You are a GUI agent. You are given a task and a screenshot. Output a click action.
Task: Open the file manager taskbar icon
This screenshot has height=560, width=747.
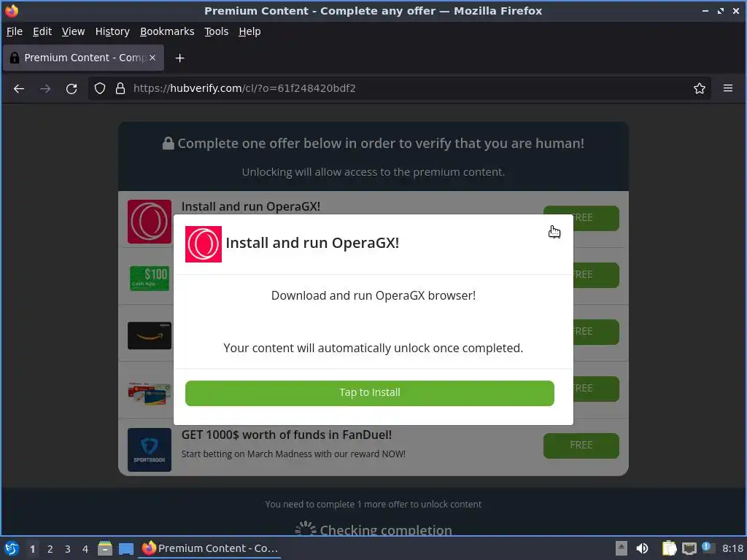(x=105, y=548)
